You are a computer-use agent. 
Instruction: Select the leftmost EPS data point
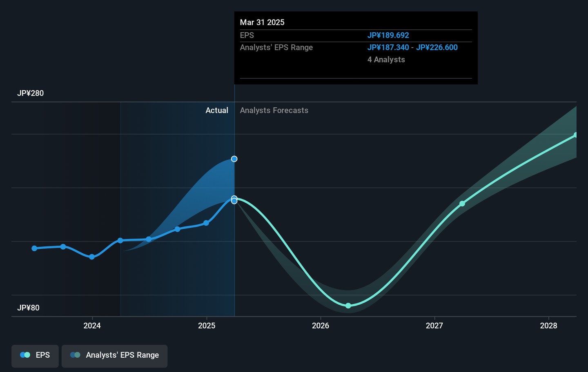pyautogui.click(x=34, y=248)
